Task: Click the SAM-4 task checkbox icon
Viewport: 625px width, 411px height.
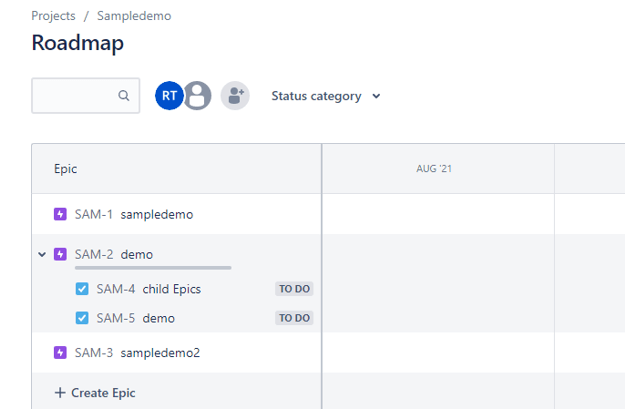Action: pos(82,289)
